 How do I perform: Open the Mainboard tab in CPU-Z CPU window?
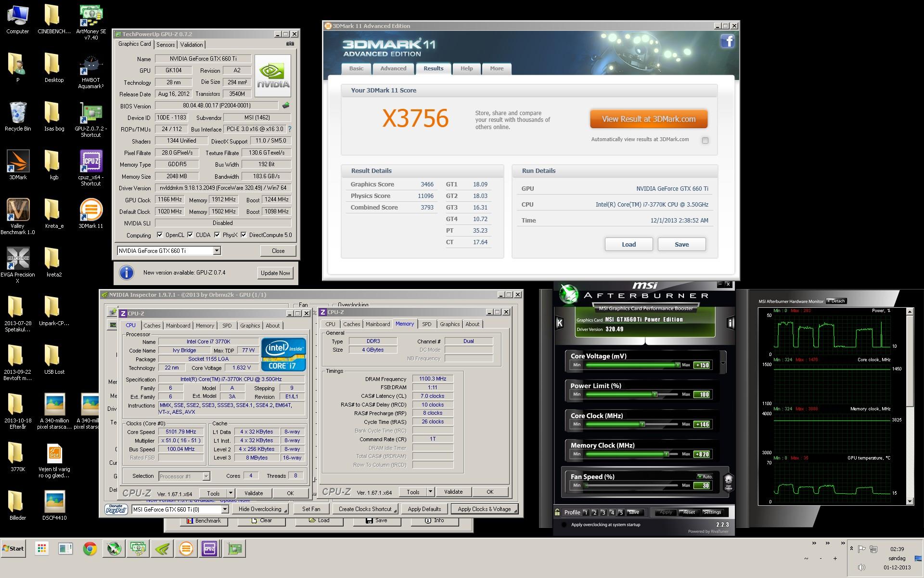[x=178, y=326]
